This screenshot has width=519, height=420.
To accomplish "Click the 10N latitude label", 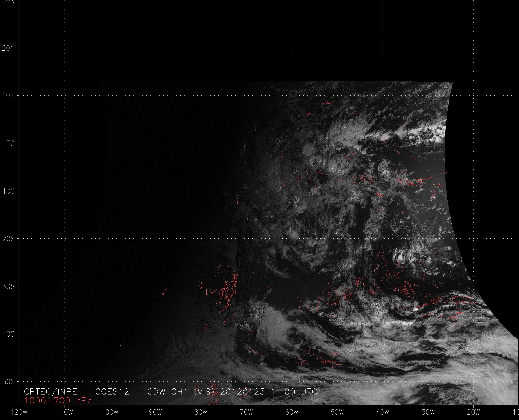I will click(8, 96).
